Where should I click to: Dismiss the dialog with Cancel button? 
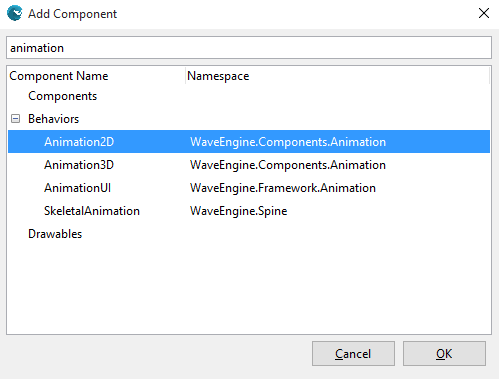pos(353,353)
